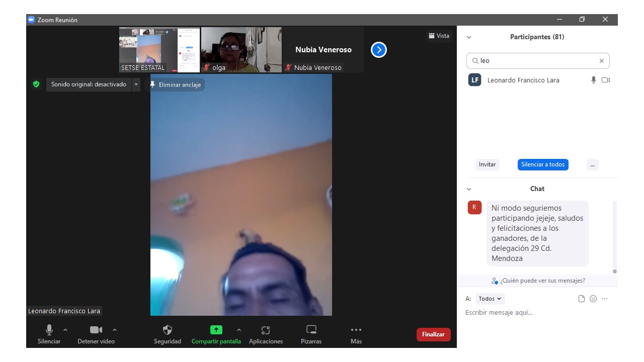Select Nubia Veneroso video tile
The height and width of the screenshot is (362, 644).
(x=324, y=50)
